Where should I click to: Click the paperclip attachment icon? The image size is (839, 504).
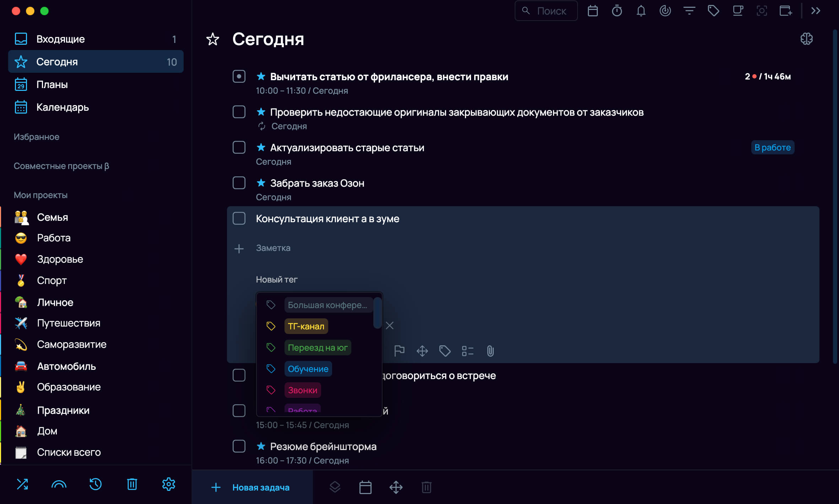click(x=490, y=351)
